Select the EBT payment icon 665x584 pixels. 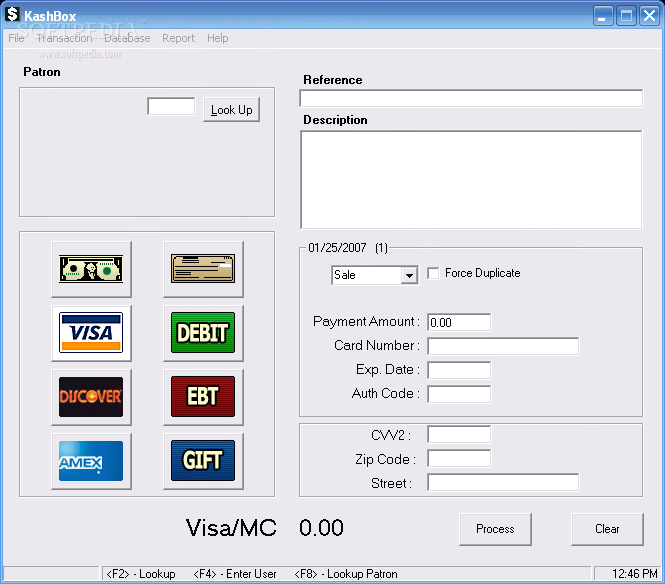[x=203, y=397]
